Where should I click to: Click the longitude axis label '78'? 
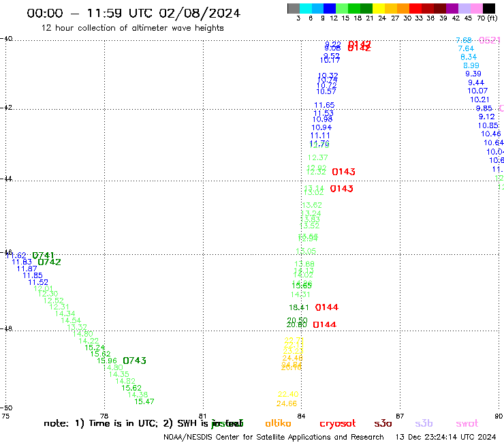[104, 416]
